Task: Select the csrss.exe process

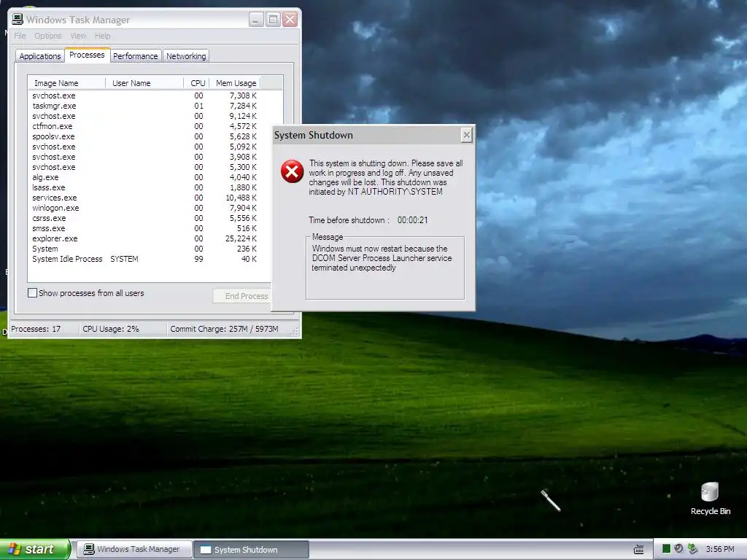Action: pos(144,218)
